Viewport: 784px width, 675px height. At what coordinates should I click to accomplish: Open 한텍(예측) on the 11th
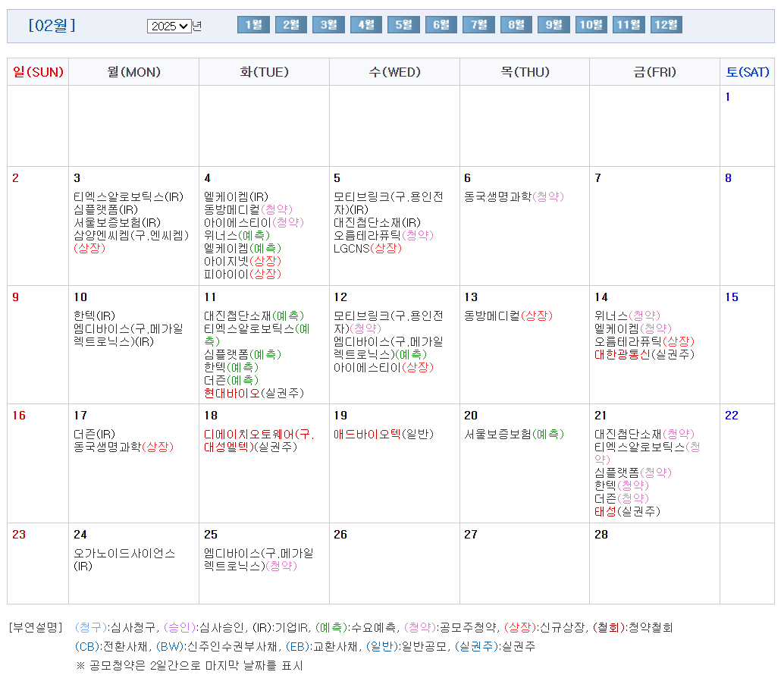(231, 367)
